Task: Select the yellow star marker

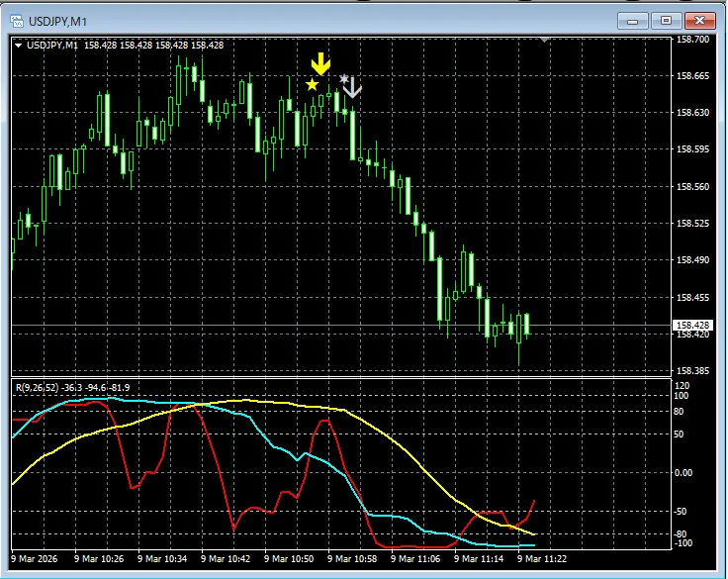Action: (313, 85)
